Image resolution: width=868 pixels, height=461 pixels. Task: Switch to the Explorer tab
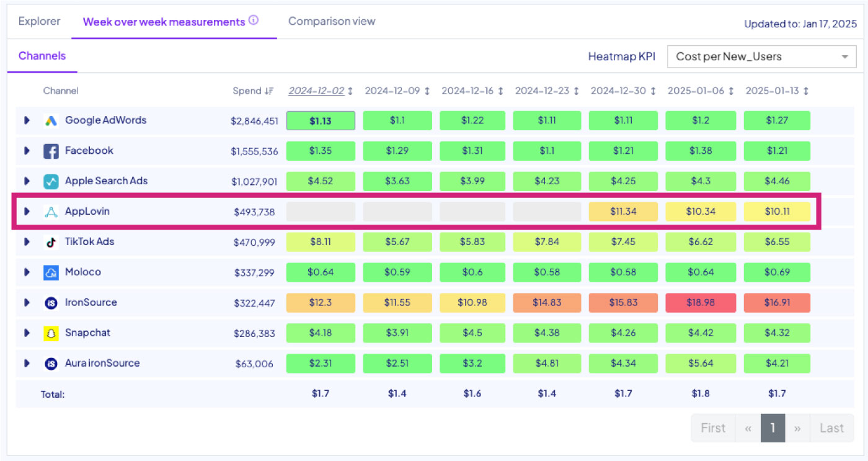39,21
